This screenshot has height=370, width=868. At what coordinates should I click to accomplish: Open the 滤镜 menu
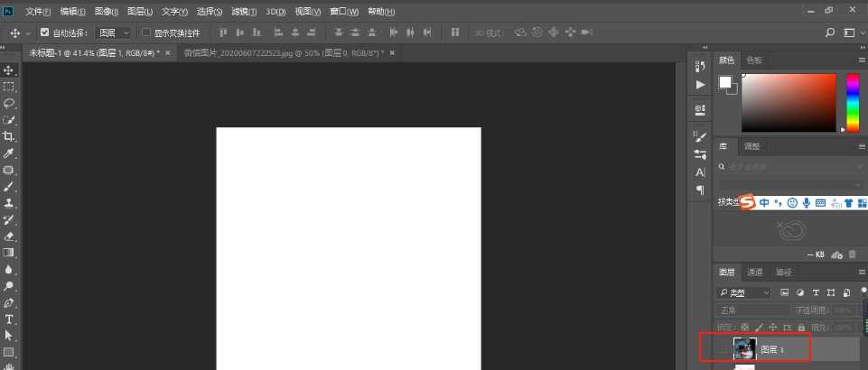point(244,12)
